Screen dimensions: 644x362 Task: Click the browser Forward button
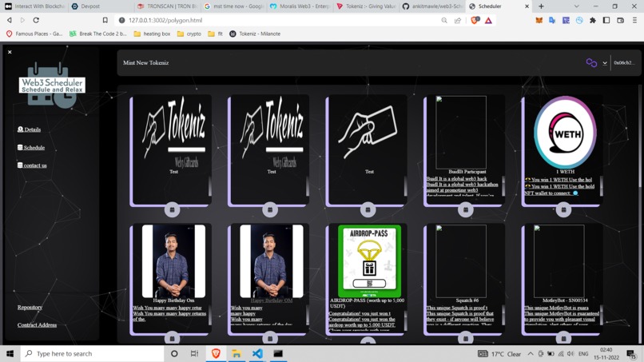tap(22, 20)
